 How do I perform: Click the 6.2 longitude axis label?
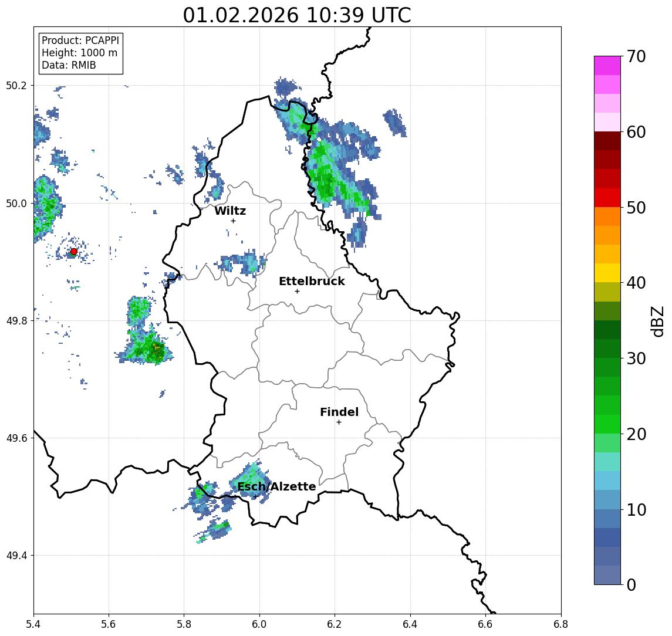pos(335,624)
